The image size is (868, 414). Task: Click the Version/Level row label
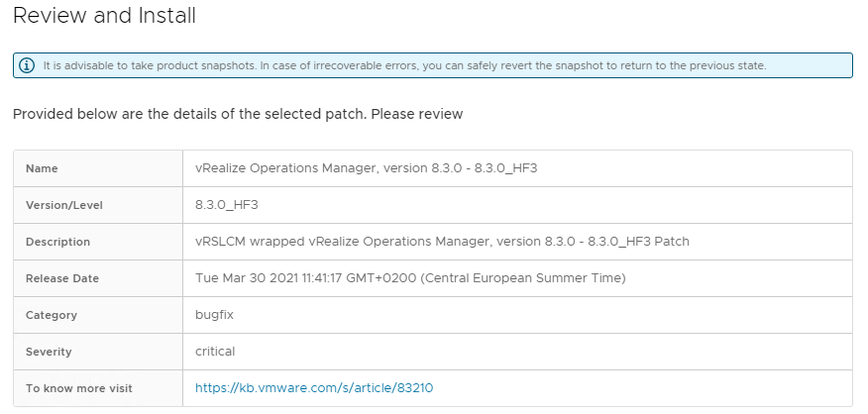coord(64,205)
